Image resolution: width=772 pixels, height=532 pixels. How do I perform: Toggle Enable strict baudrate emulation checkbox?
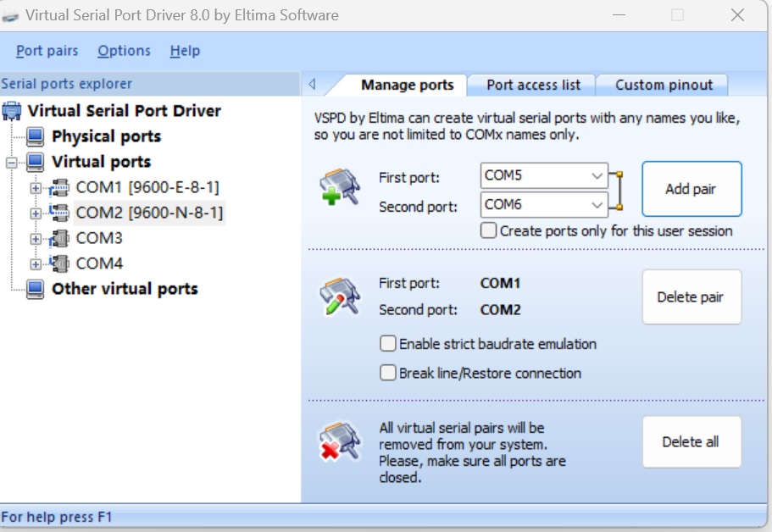pyautogui.click(x=388, y=343)
